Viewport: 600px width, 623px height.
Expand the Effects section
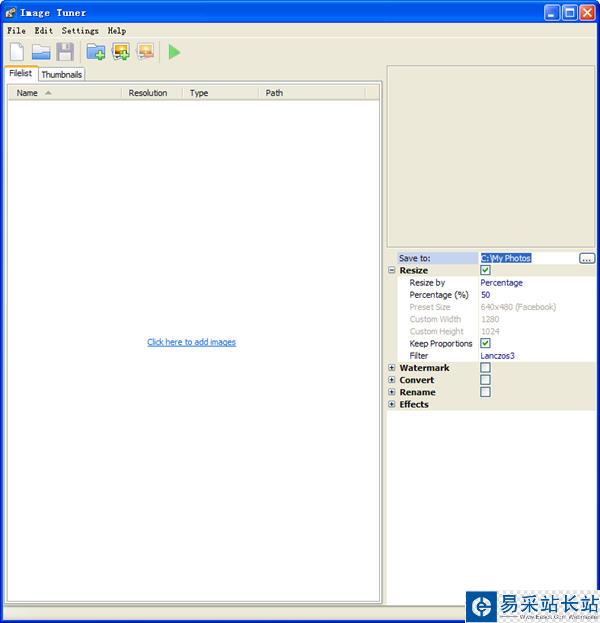pyautogui.click(x=392, y=404)
